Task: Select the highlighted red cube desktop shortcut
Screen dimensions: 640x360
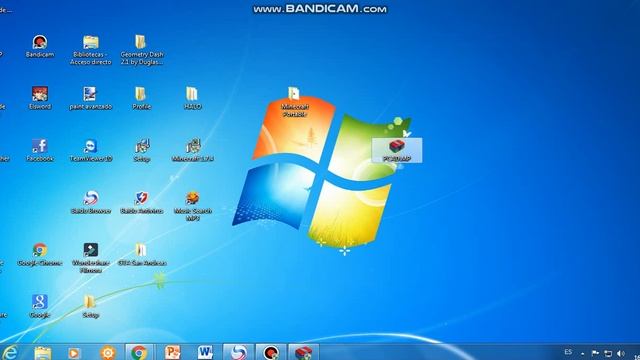Action: click(397, 150)
